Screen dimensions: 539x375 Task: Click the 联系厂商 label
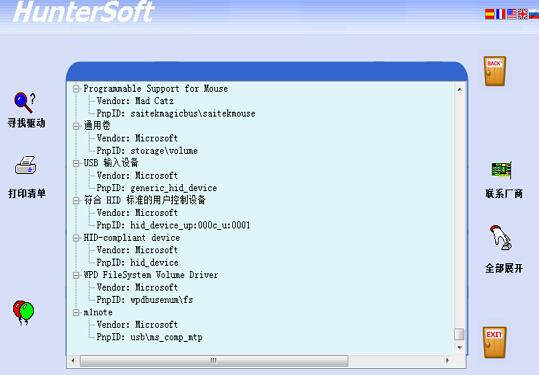tap(504, 194)
